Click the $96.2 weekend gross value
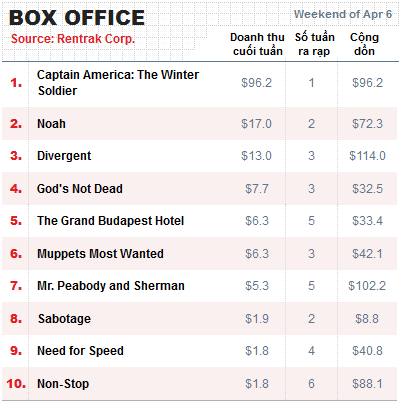The height and width of the screenshot is (401, 400). pos(256,83)
